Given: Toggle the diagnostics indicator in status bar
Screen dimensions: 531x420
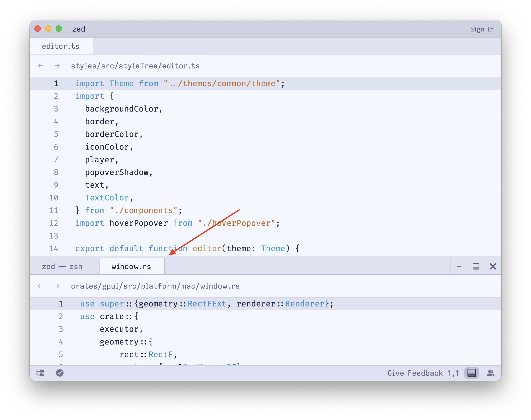Looking at the screenshot, I should (x=59, y=373).
